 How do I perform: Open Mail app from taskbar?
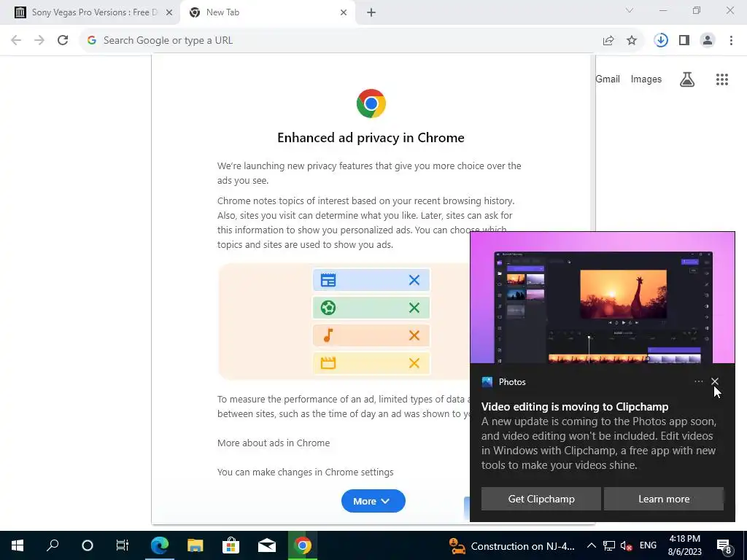pos(267,545)
